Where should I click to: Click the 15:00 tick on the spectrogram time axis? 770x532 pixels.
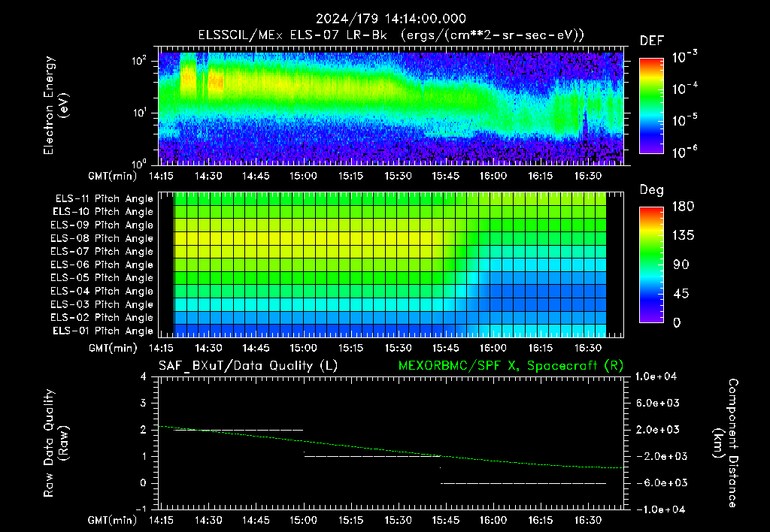[303, 176]
